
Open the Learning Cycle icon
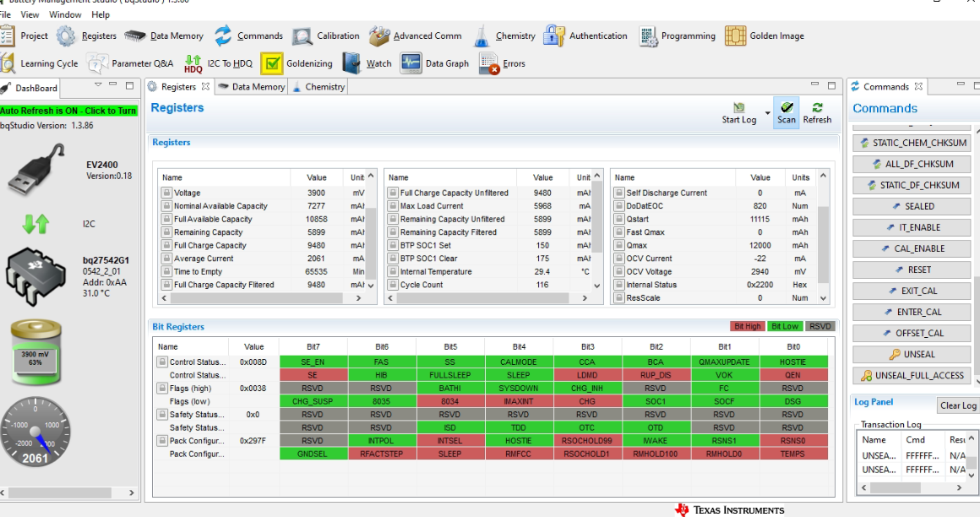click(8, 63)
